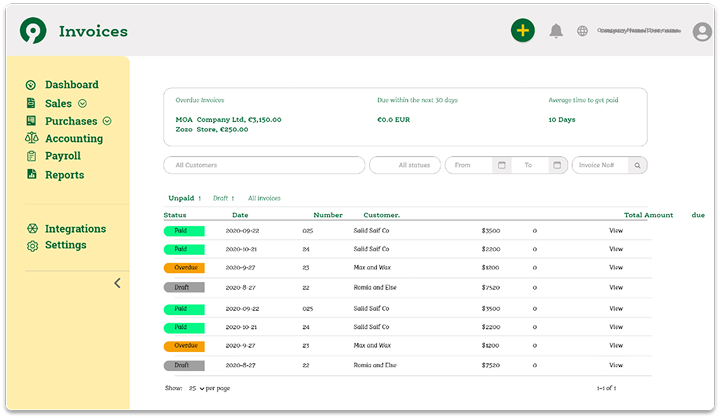Change rows per page dropdown

coord(196,387)
